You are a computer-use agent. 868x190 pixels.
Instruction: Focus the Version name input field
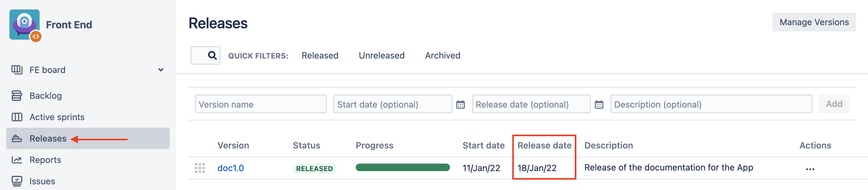coord(261,104)
